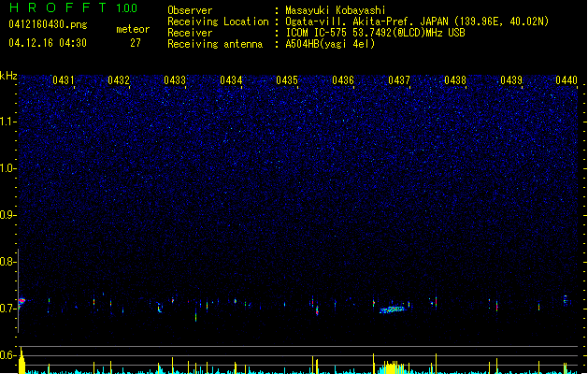The image size is (588, 374).
Task: Click the 0433 time marker
Action: [175, 80]
